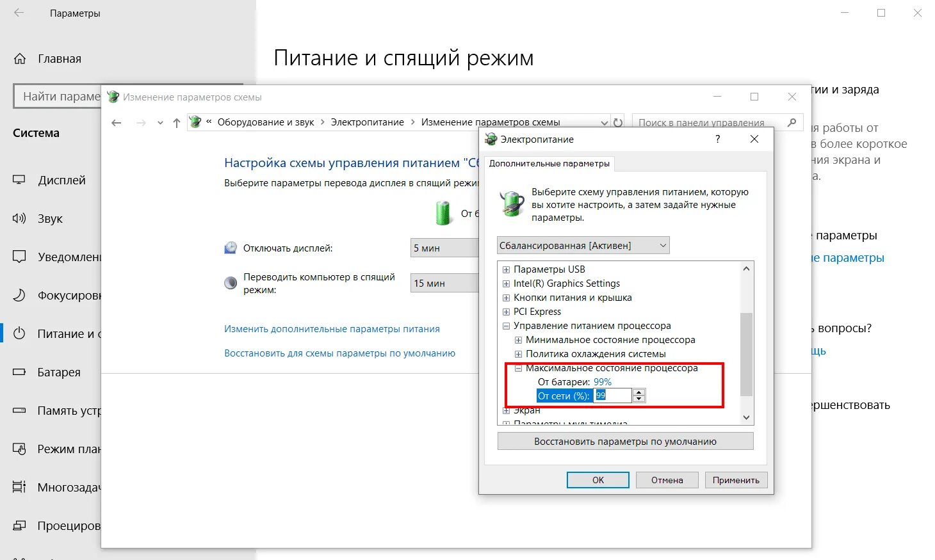Close the Изменение параметров схемы window
The height and width of the screenshot is (560, 935).
pyautogui.click(x=792, y=97)
